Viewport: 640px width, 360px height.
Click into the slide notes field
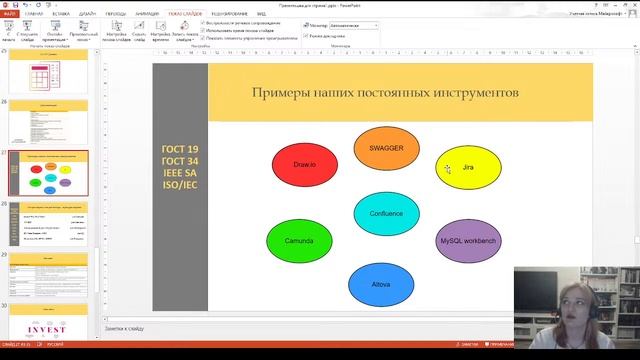(x=308, y=329)
